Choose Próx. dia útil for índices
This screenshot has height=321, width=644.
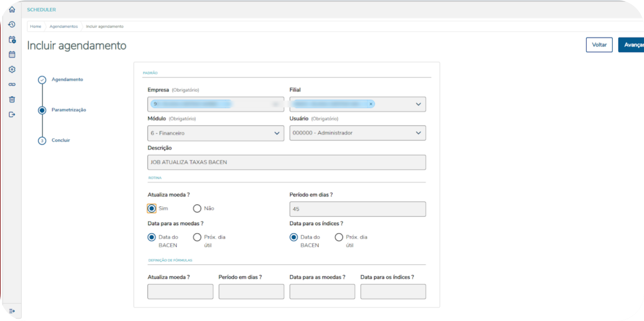(x=339, y=237)
